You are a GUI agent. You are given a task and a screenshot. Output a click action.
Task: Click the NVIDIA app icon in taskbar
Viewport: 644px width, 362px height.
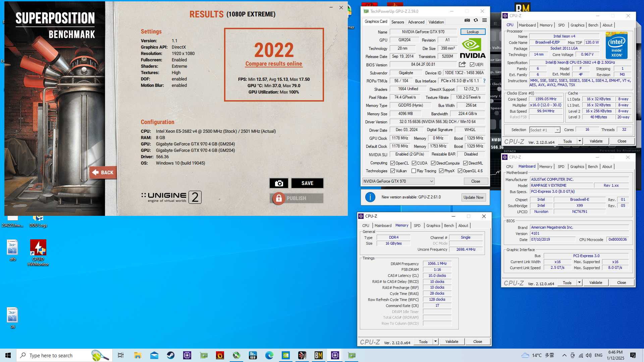pyautogui.click(x=286, y=355)
